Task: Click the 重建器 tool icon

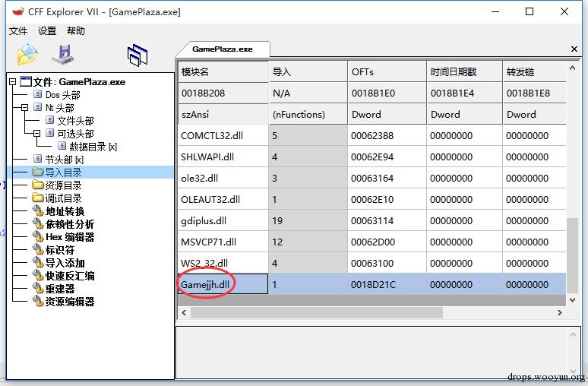Action: click(x=38, y=289)
